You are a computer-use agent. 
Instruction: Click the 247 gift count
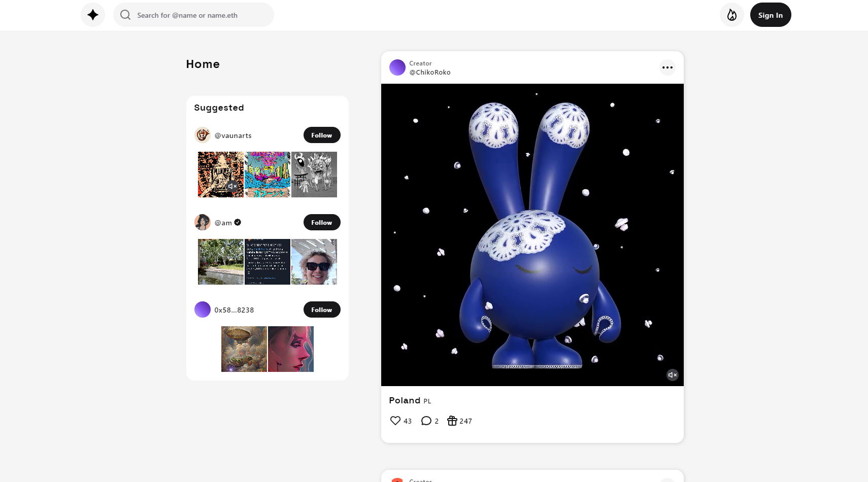point(465,421)
